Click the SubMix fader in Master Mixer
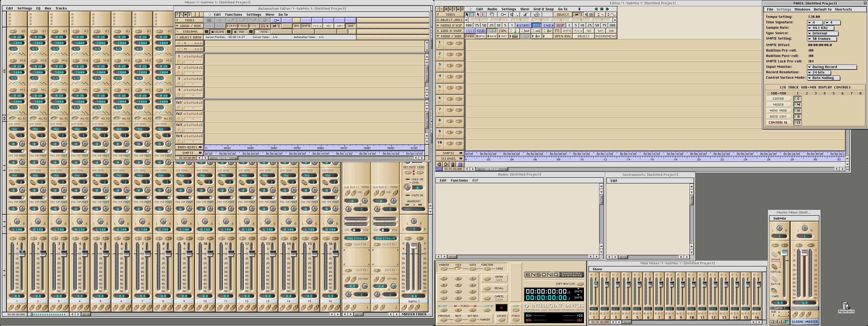Viewport: 868px width, 326px height. point(784,253)
